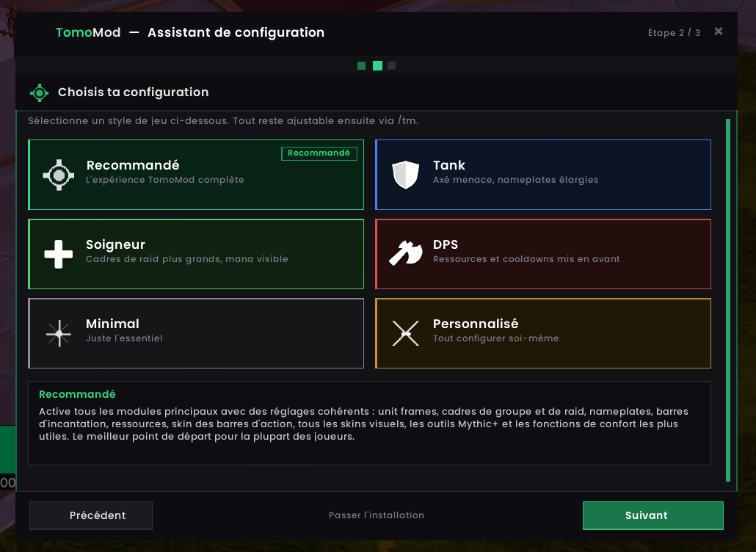Click the green Recommandé heading in description panel
The image size is (756, 552).
pos(77,394)
